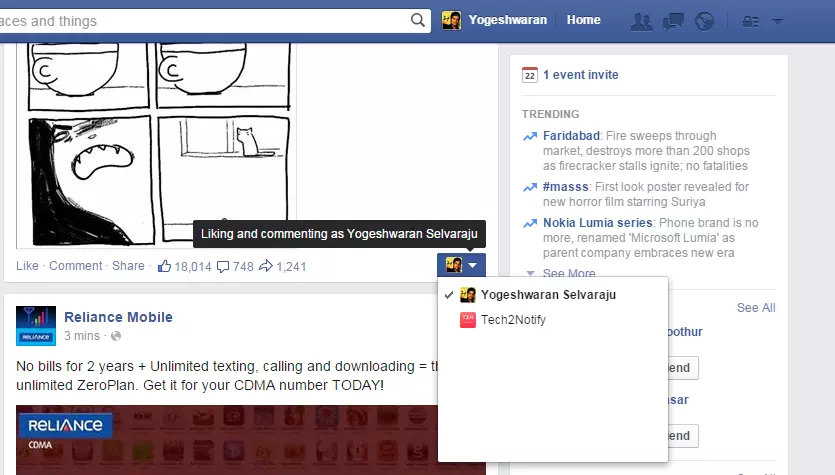Expand See More trending topics
The height and width of the screenshot is (475, 835).
click(569, 273)
